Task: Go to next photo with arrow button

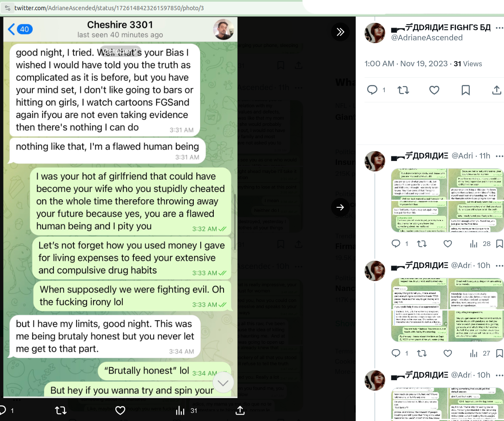Action: [x=340, y=207]
